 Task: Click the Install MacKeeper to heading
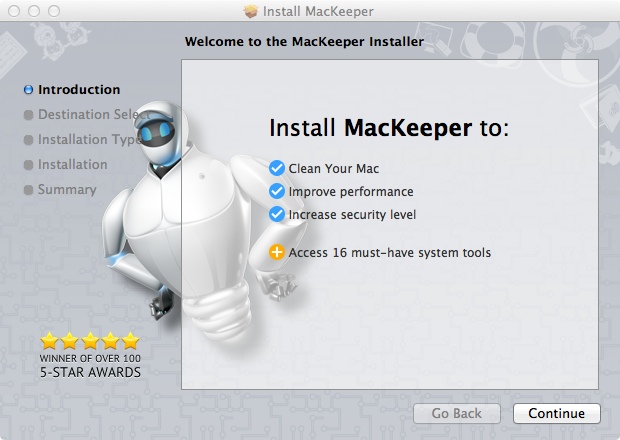[x=389, y=129]
